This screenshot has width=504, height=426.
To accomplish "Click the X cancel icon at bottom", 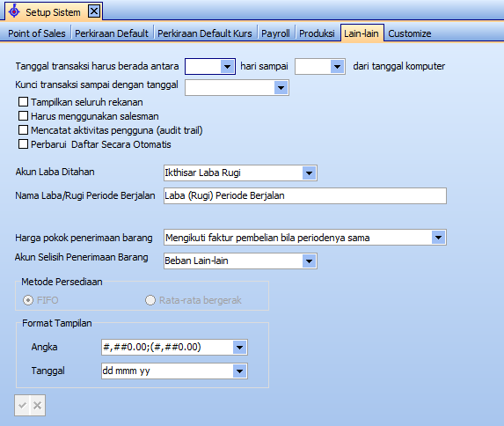I will [x=37, y=406].
